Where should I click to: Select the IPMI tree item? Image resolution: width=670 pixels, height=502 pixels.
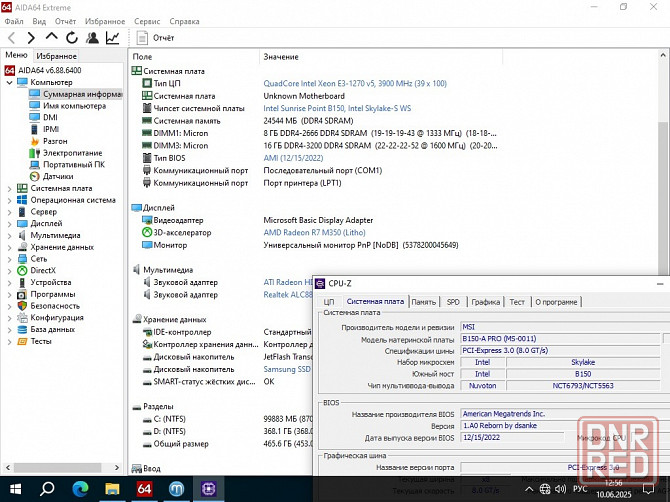click(x=51, y=129)
